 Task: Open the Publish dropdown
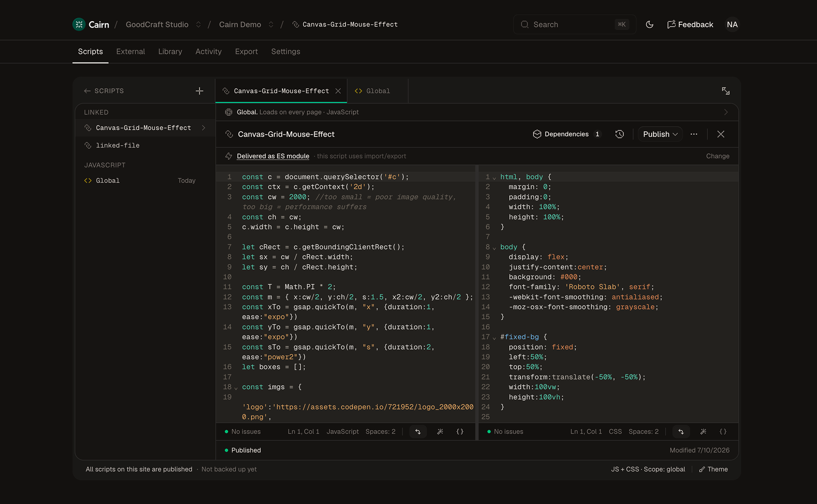point(660,134)
